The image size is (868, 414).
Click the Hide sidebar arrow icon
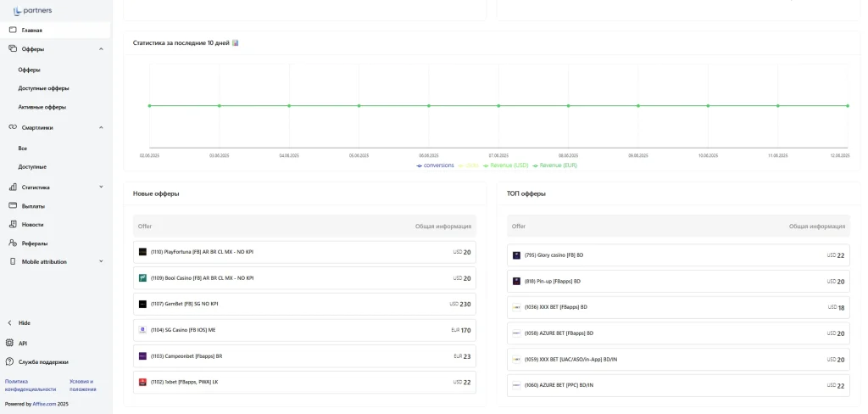coord(9,322)
